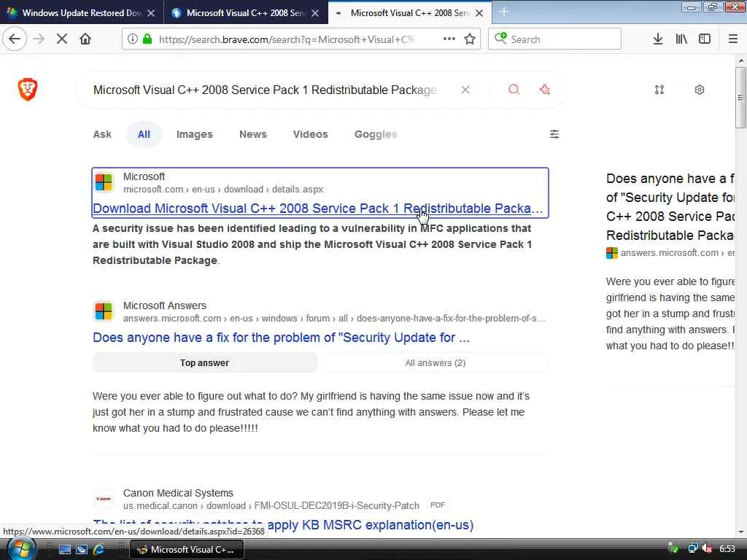
Task: Select the Ask search tab
Action: click(x=102, y=134)
